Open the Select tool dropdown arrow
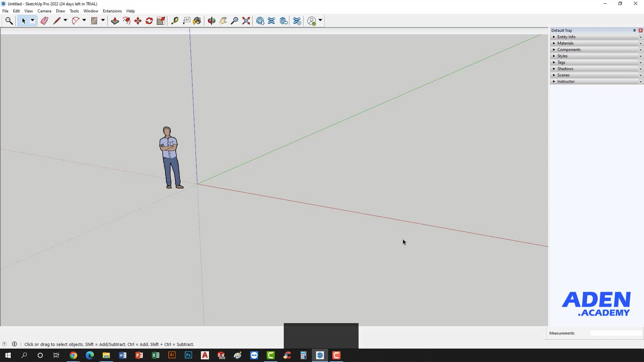The height and width of the screenshot is (362, 644). [33, 20]
